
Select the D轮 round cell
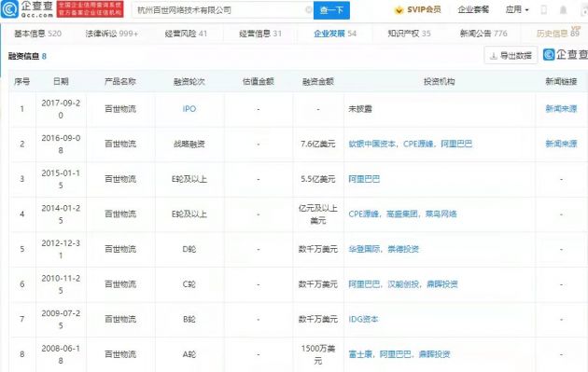pos(189,249)
